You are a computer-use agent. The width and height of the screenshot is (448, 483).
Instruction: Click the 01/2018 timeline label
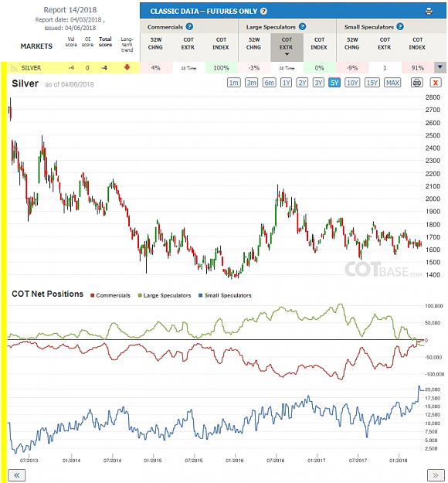pos(398,461)
